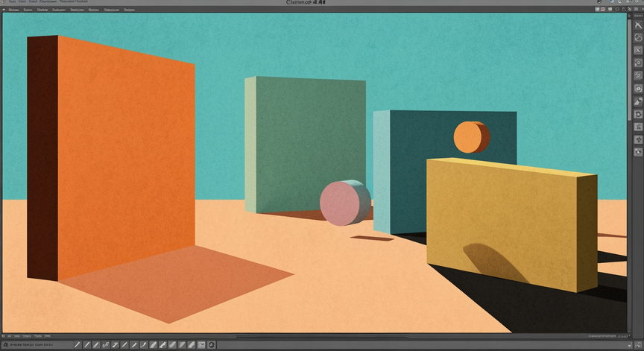Viewport: 644px width, 351px height.
Task: Click the vertical scrollbar beside the canvas
Action: click(x=629, y=70)
